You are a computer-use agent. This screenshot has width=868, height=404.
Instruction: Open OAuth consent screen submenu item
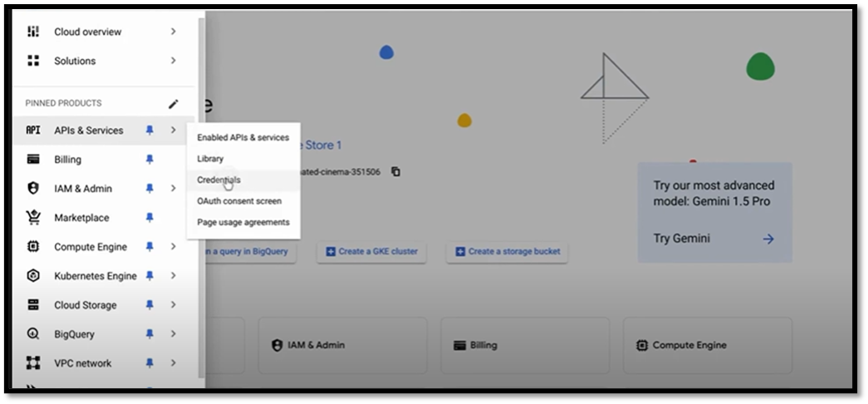(x=243, y=201)
